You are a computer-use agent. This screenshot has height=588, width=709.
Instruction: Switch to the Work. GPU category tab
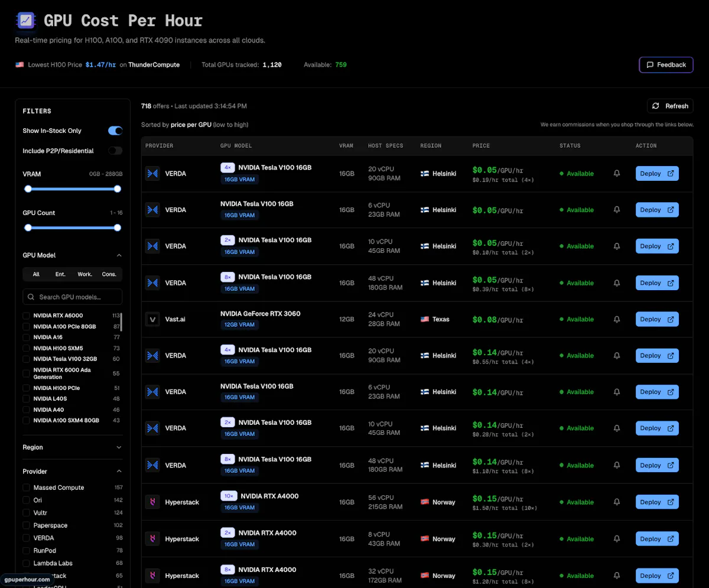pos(84,274)
